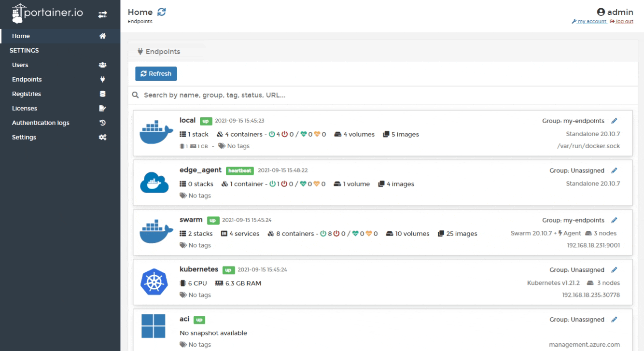Open Home in the sidebar
Viewport: 644px width, 351px height.
pos(60,36)
